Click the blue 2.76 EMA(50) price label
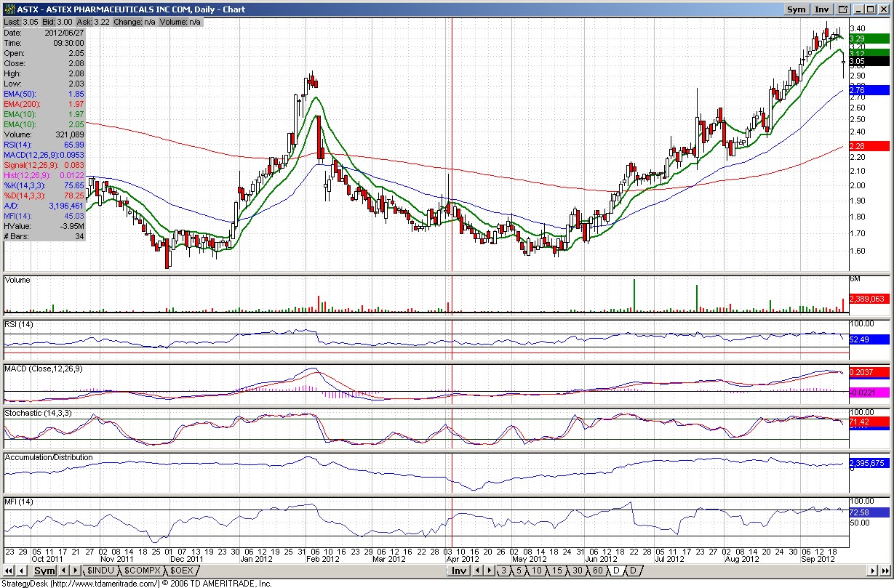 click(x=869, y=90)
